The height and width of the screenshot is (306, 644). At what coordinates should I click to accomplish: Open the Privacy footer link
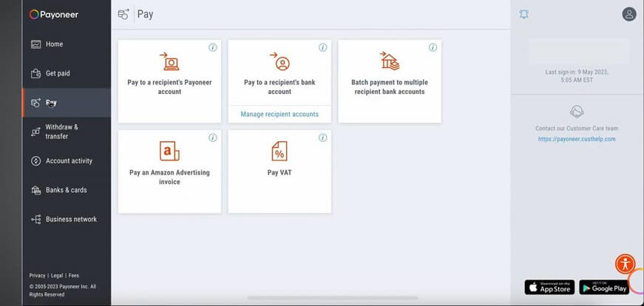click(38, 276)
